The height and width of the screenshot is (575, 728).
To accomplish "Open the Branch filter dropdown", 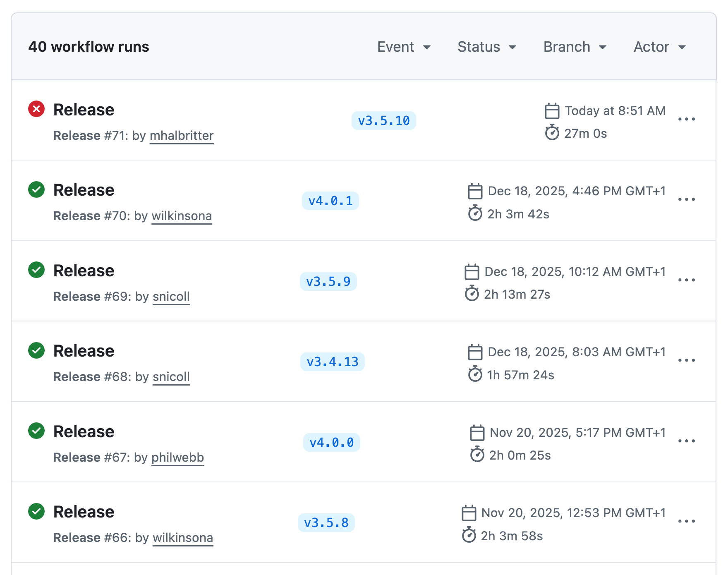I will coord(575,47).
